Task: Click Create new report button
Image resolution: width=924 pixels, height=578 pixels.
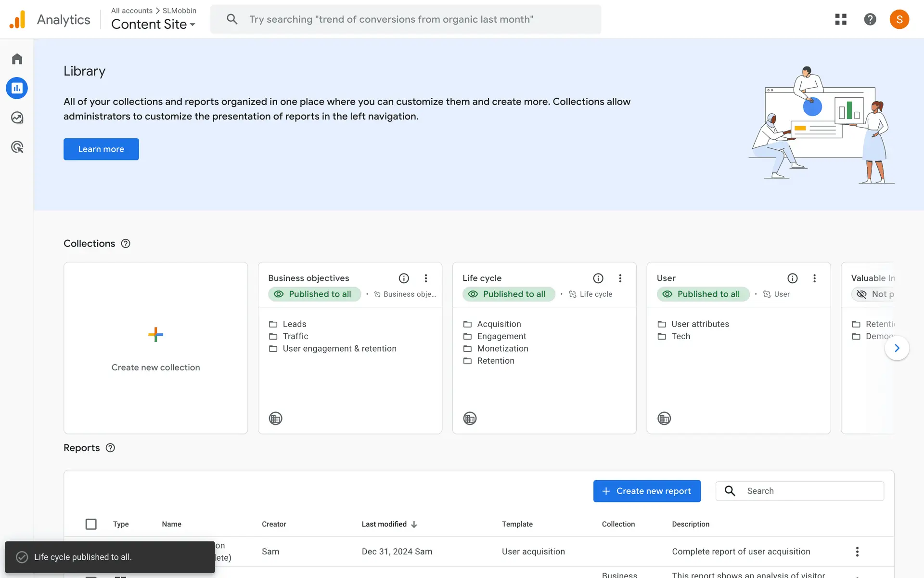Action: 646,491
